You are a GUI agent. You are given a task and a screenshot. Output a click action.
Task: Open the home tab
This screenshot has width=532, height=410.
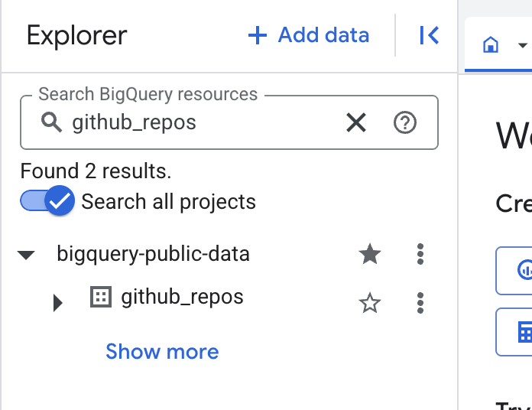click(491, 45)
